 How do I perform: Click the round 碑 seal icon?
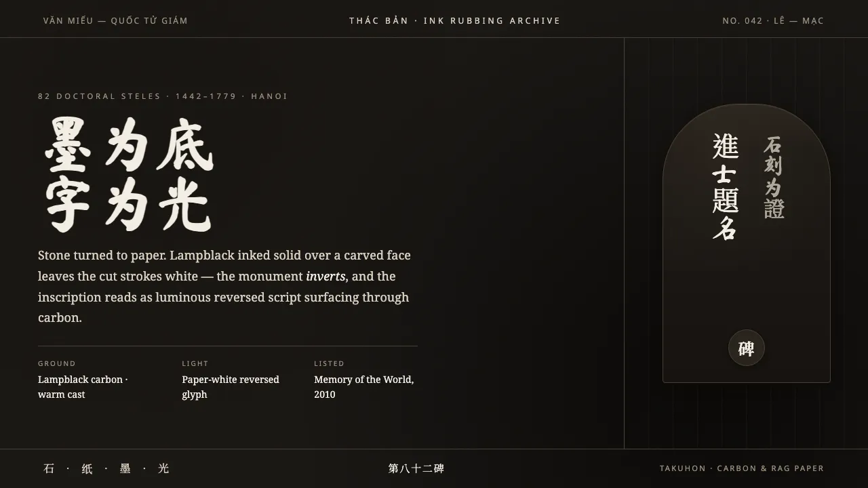tap(746, 348)
